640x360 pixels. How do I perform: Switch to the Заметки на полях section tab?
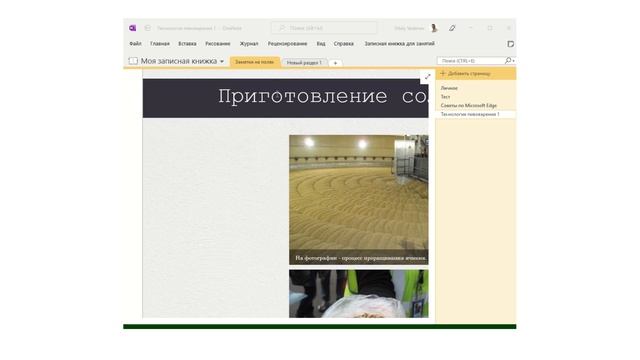[x=254, y=62]
